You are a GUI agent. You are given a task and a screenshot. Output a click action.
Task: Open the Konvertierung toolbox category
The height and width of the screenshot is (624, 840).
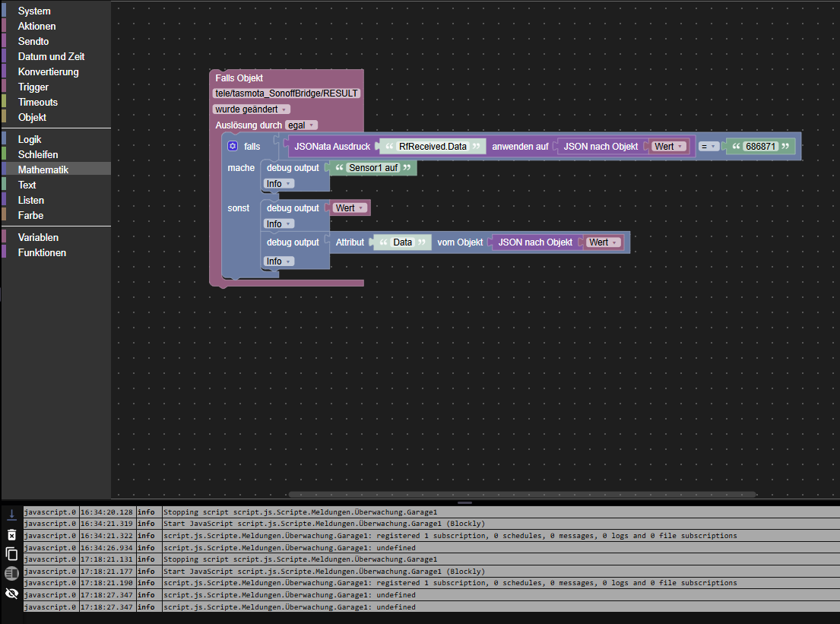coord(55,71)
